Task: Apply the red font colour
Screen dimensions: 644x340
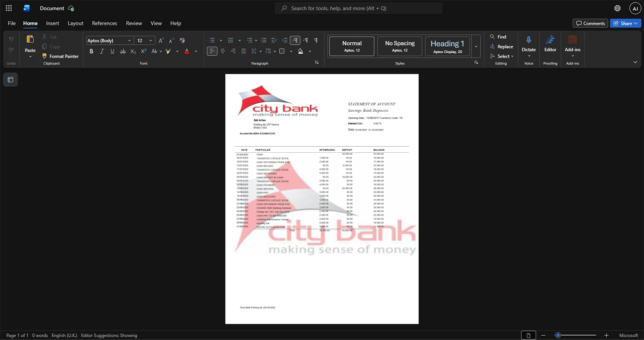Action: pyautogui.click(x=187, y=51)
